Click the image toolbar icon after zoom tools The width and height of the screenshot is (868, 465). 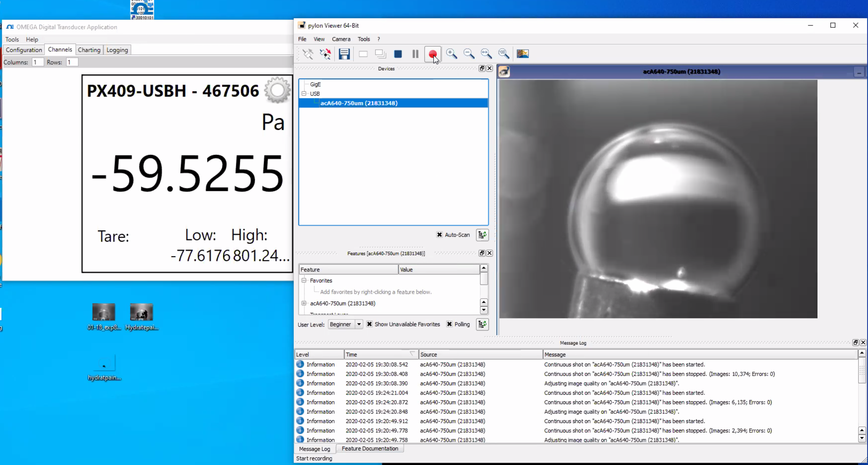point(522,54)
